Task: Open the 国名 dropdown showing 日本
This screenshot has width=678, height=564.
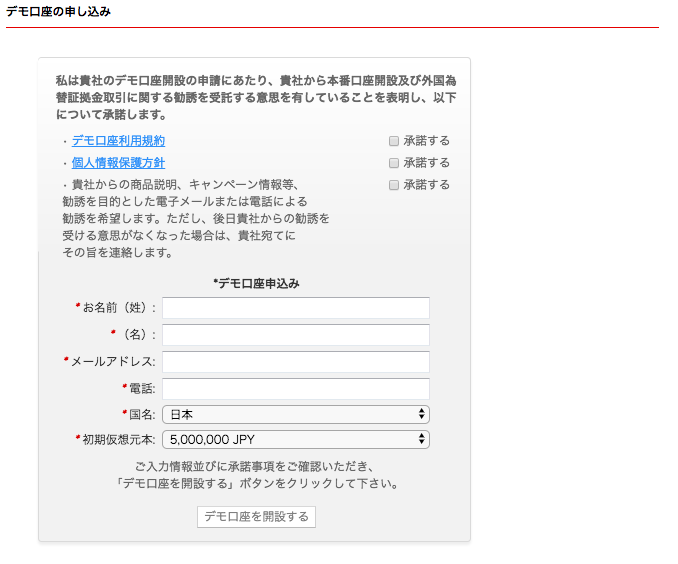Action: 296,414
